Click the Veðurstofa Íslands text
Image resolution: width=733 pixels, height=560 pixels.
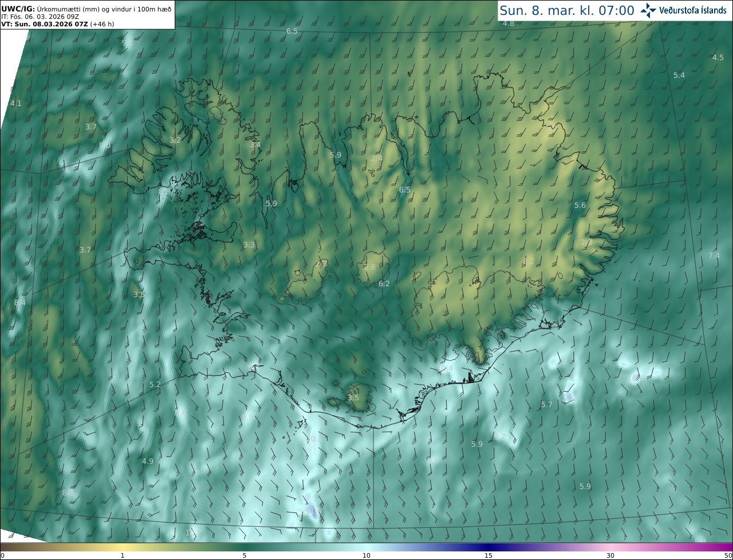coord(693,10)
